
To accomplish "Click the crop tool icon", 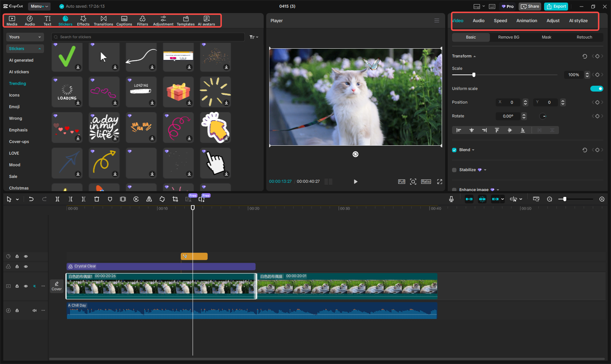I will [x=175, y=199].
